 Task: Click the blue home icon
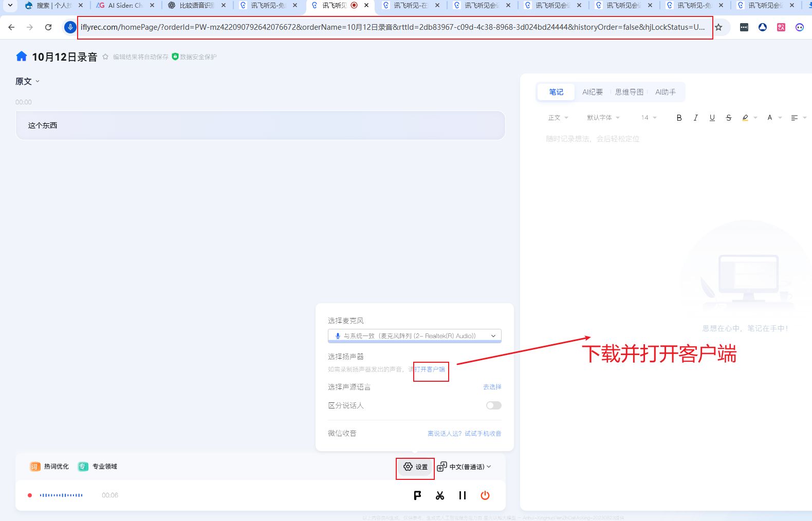(21, 57)
